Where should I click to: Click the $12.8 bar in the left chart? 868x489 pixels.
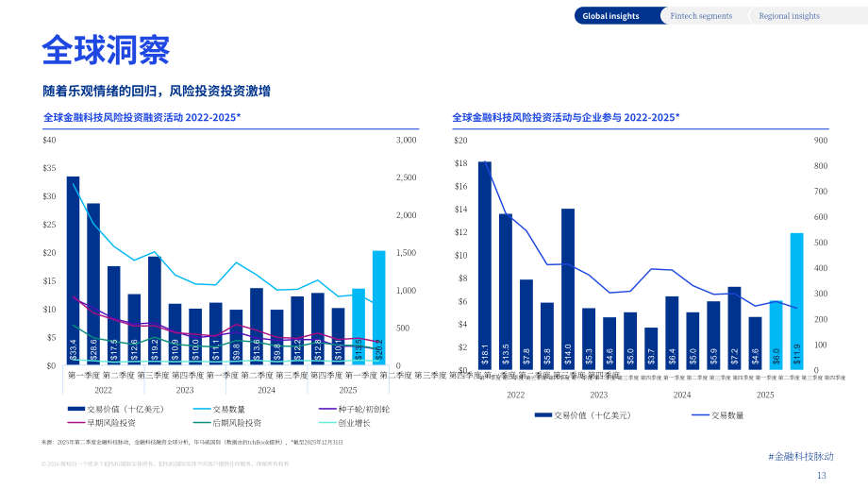pyautogui.click(x=318, y=329)
